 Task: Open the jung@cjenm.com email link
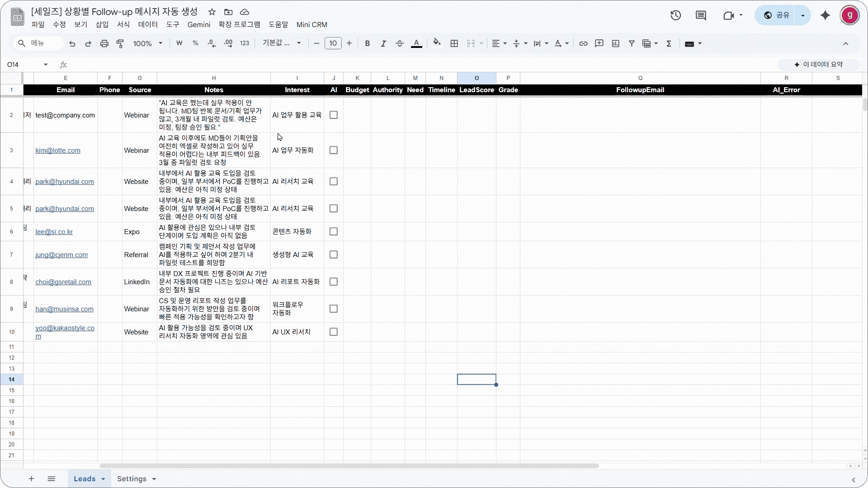[x=62, y=255]
